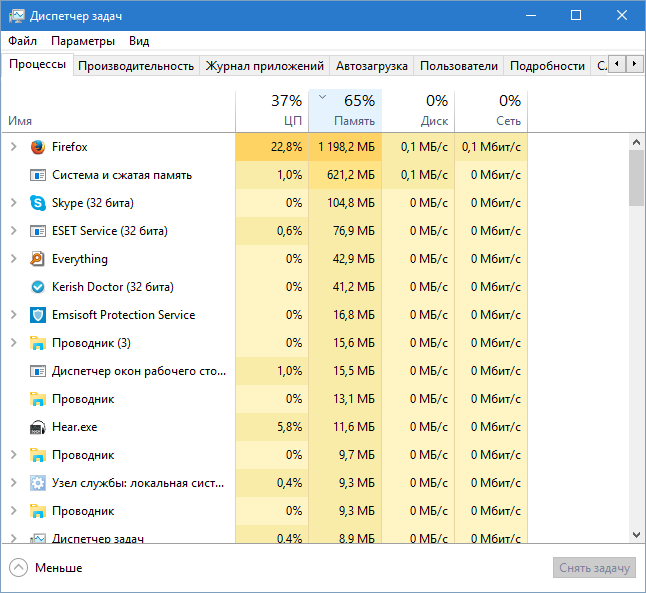646x593 pixels.
Task: Collapse view with the Меньше button
Action: click(46, 568)
